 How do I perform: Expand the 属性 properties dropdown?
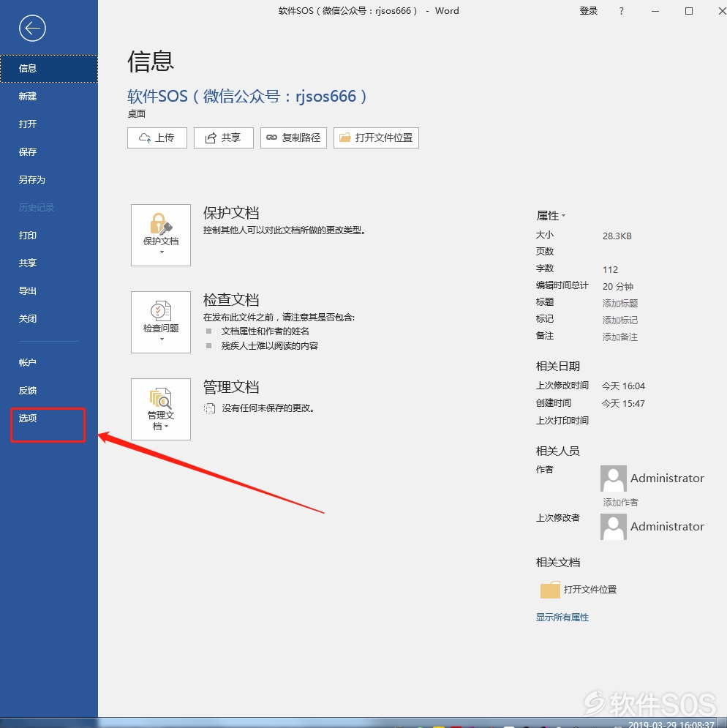coord(551,215)
